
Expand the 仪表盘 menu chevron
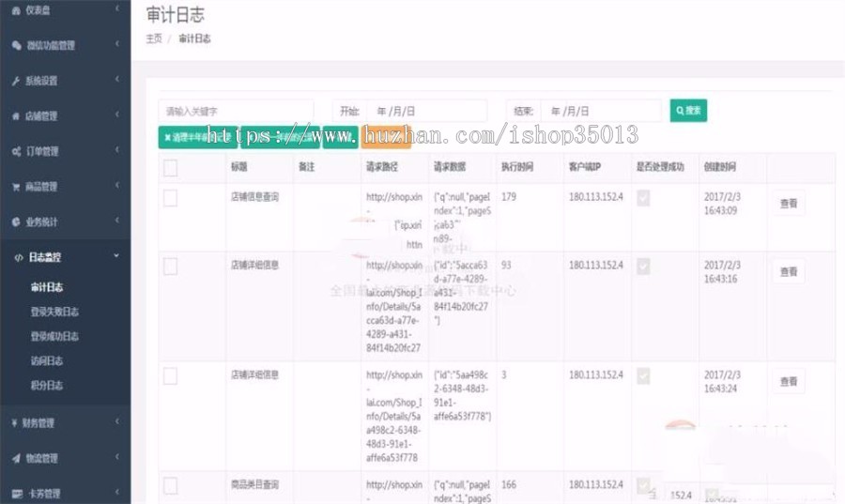pos(117,8)
